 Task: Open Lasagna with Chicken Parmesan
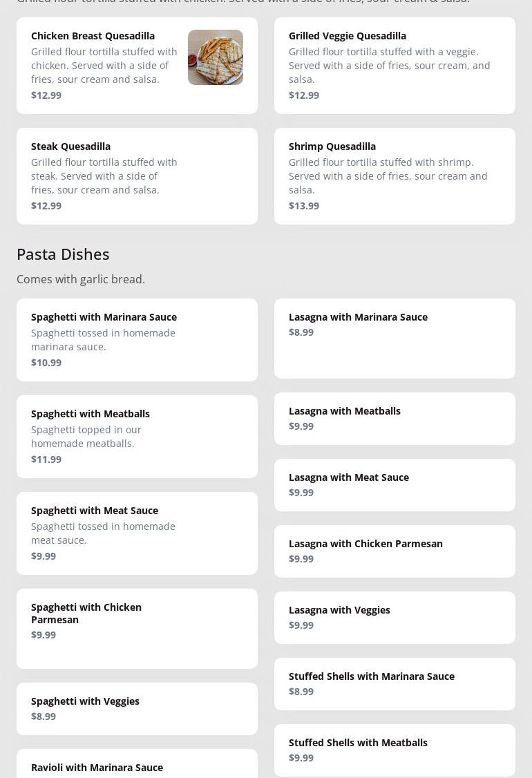(x=394, y=551)
